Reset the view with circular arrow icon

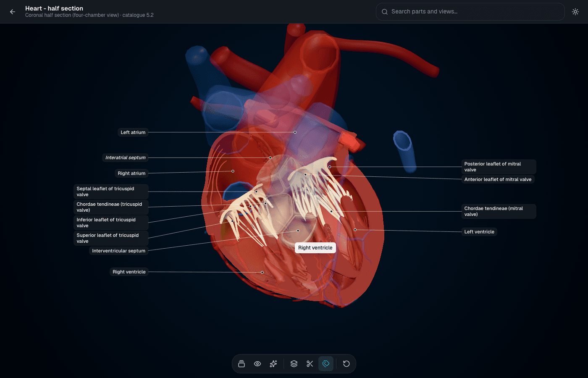(x=346, y=364)
